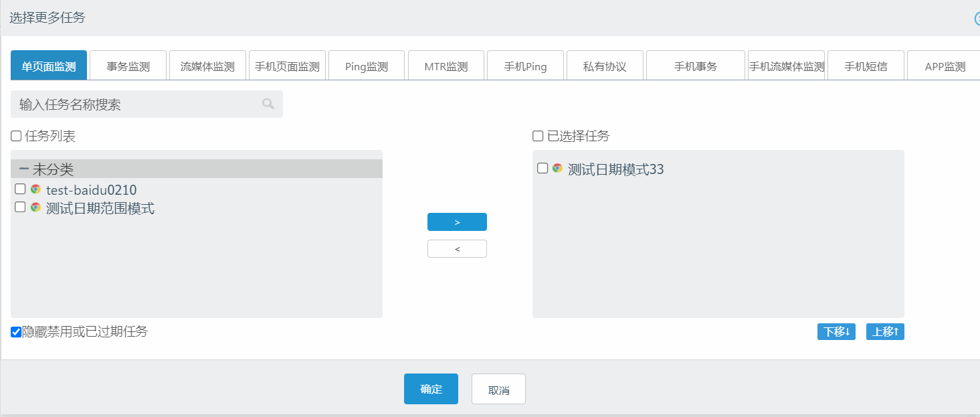The height and width of the screenshot is (417, 980).
Task: Click Chrome icon beside 测试日期模式33
Action: coord(557,169)
